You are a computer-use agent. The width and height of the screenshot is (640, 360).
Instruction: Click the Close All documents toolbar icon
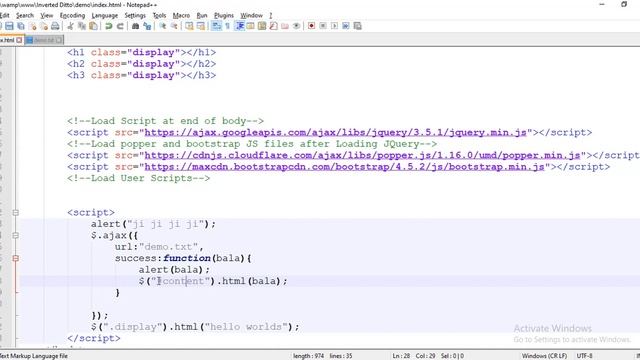44,26
